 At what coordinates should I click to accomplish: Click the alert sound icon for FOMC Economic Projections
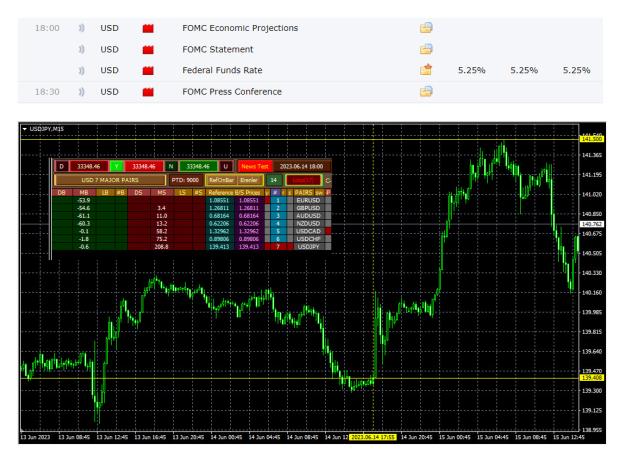point(81,28)
